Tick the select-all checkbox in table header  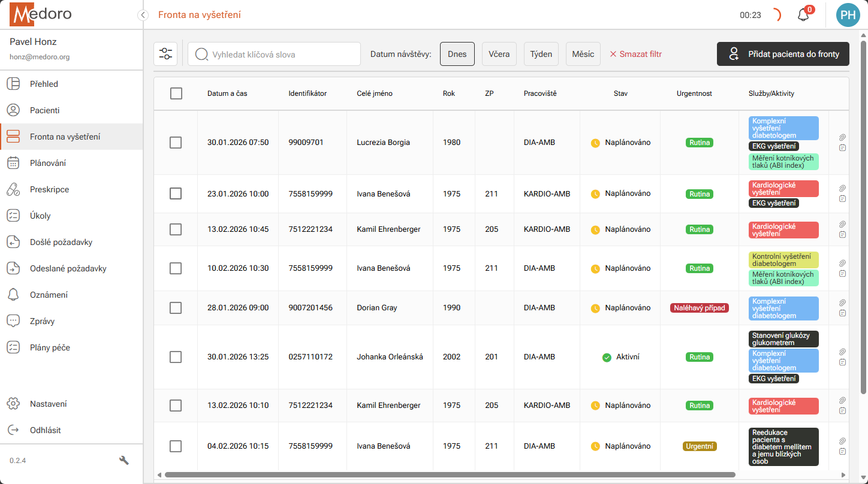(176, 93)
